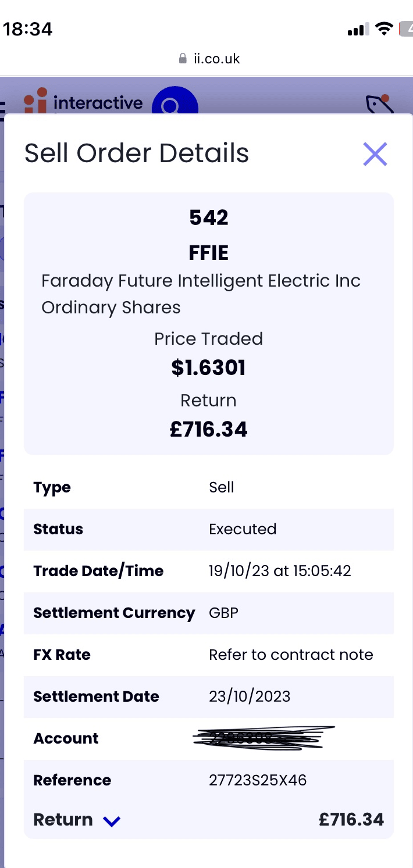Click the Return label at the bottom
This screenshot has height=868, width=413.
(63, 820)
